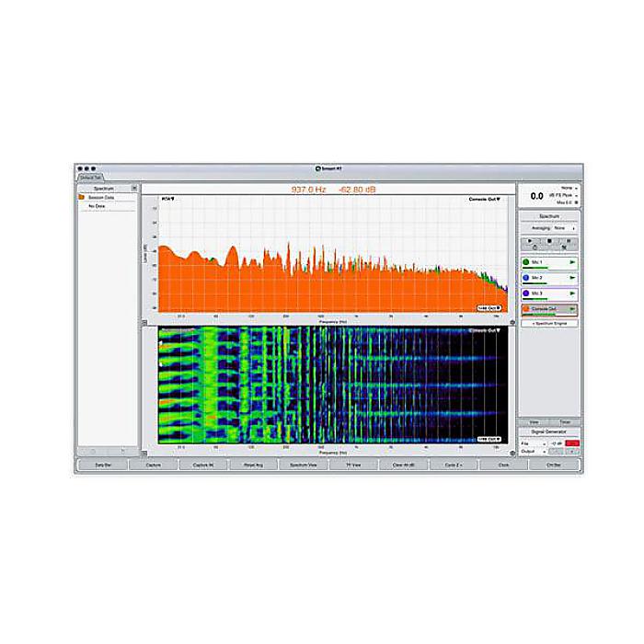Switch to the Default Tab

click(x=91, y=177)
